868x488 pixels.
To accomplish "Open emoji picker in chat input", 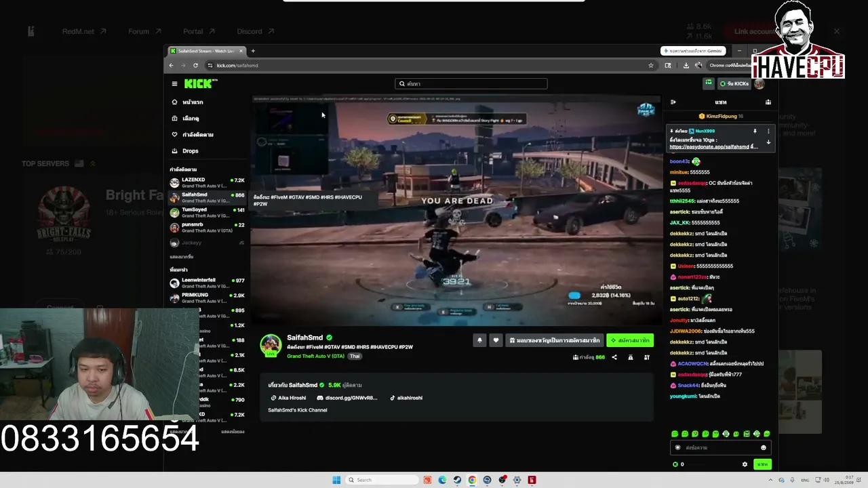I will (x=764, y=448).
